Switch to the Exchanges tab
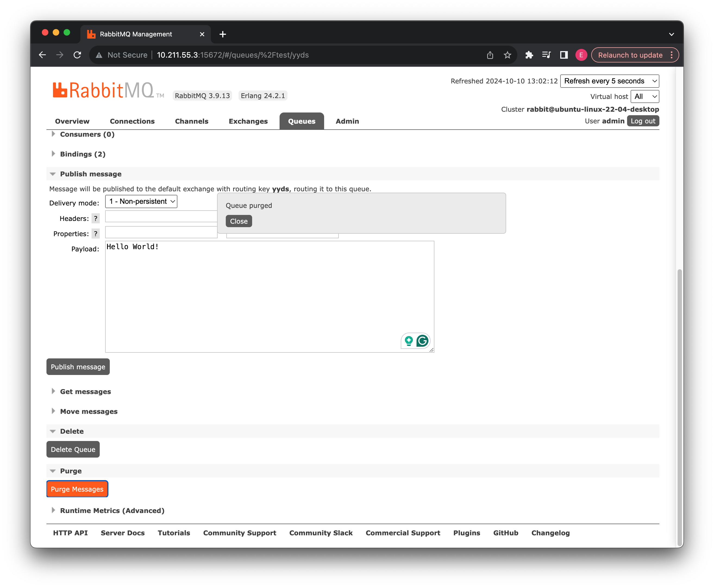The image size is (714, 588). pos(248,121)
